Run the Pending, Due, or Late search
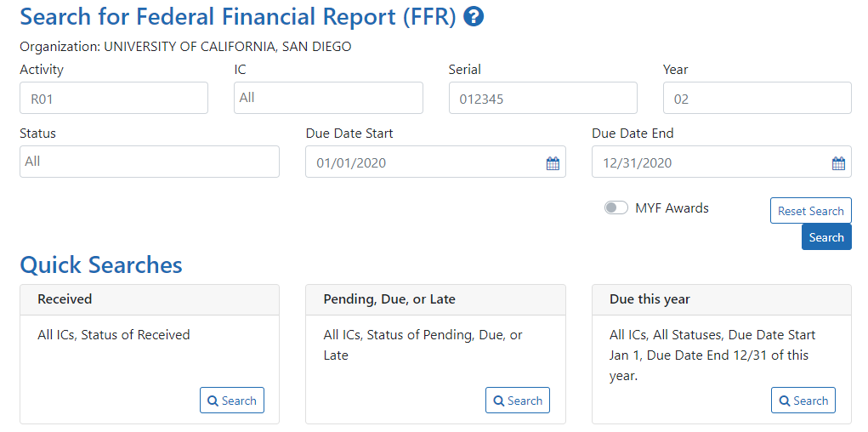This screenshot has height=432, width=868. point(518,401)
